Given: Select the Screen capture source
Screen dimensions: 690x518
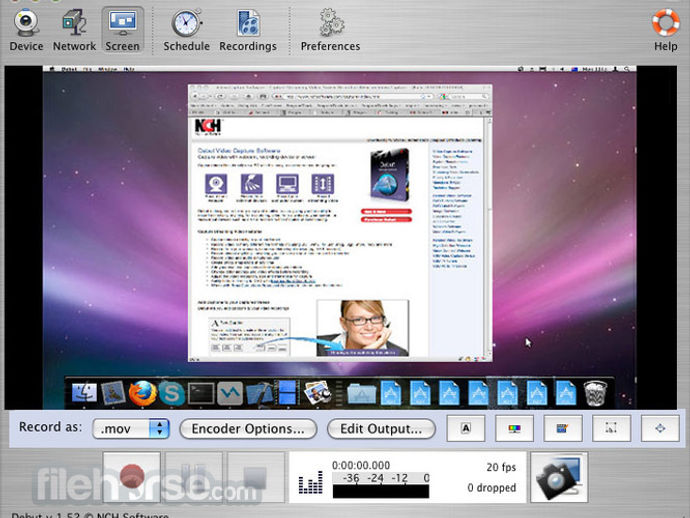Looking at the screenshot, I should point(122,30).
